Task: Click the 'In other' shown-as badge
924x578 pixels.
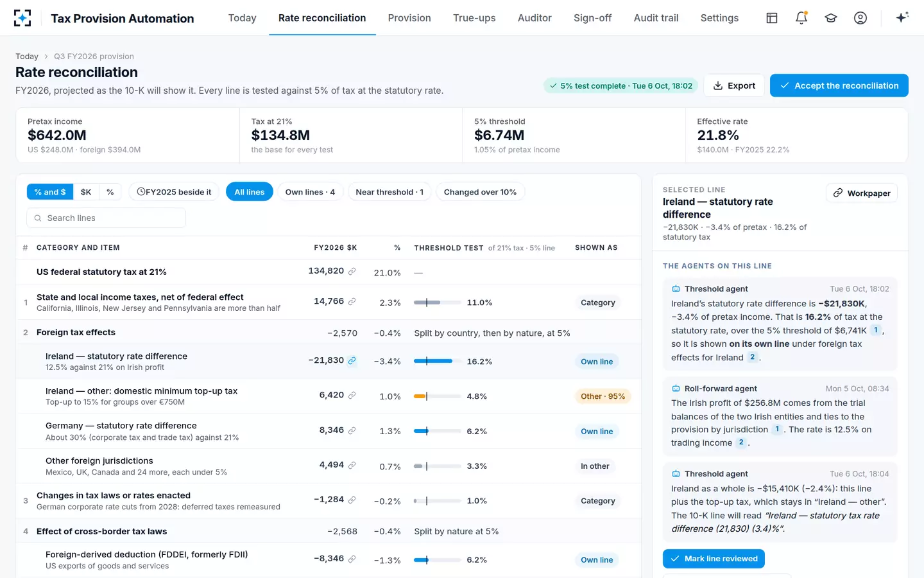Action: (595, 466)
